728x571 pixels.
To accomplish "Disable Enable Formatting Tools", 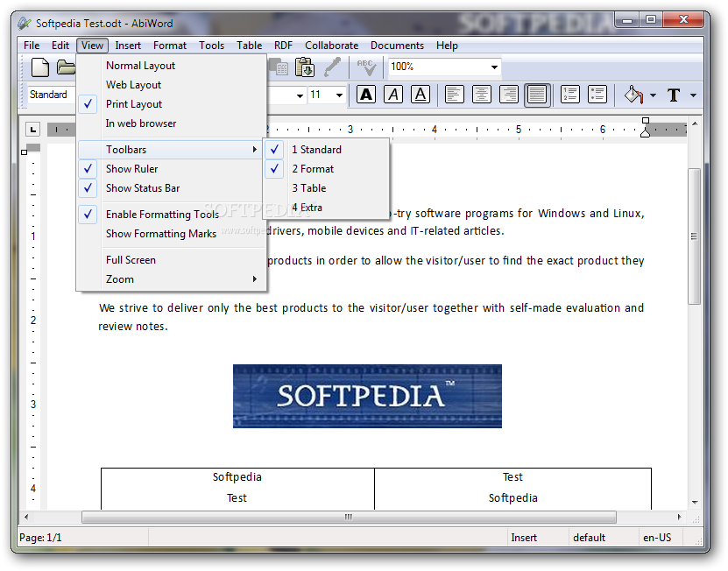I will [171, 215].
